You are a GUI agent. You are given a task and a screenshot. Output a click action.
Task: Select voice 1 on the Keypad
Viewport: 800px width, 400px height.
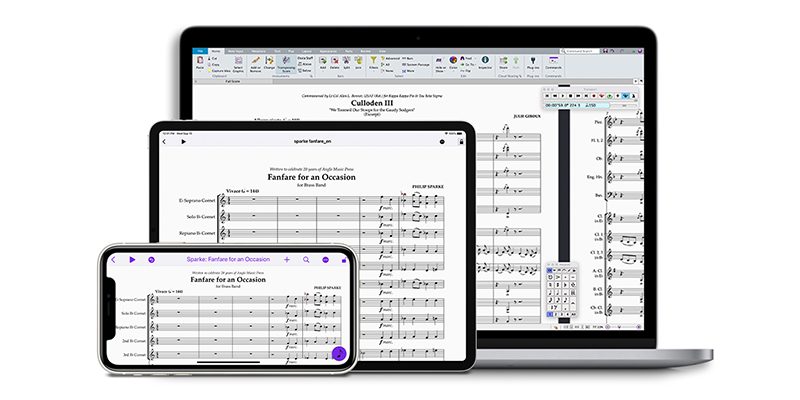(x=550, y=314)
